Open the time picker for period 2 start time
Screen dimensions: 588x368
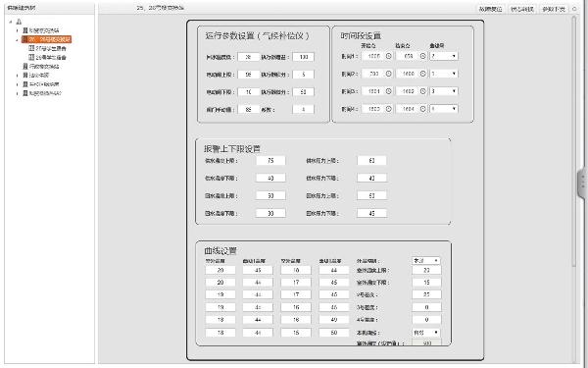pyautogui.click(x=388, y=74)
